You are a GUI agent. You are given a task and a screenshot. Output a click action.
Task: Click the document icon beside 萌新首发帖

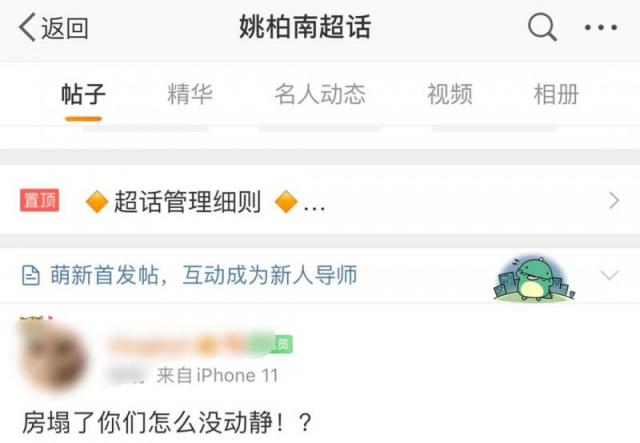click(x=31, y=275)
